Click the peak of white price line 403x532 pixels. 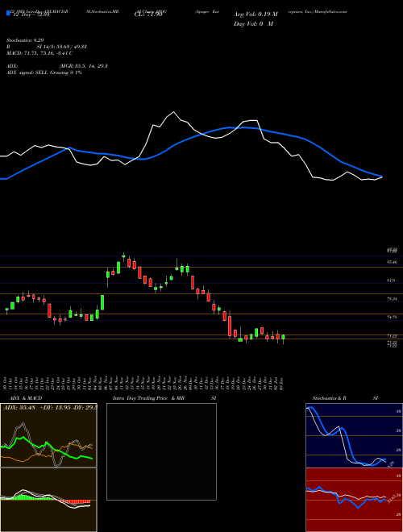coord(174,111)
